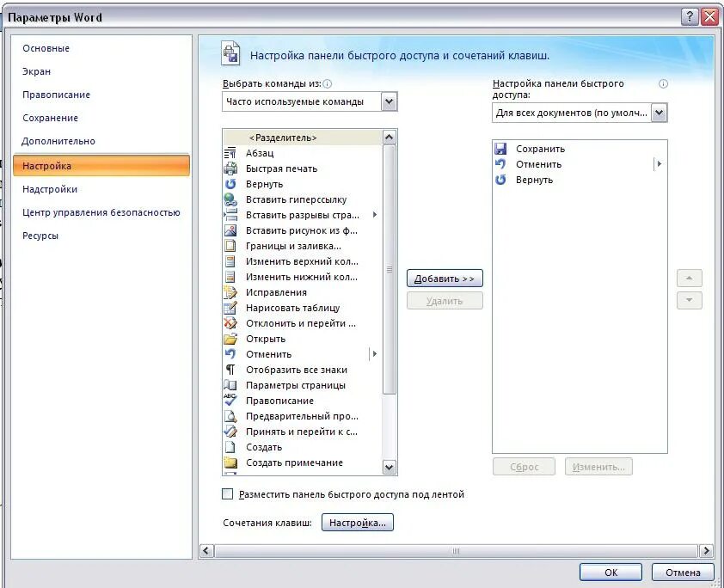Click the vertical scrollbar thumb of command list
724x588 pixels.
(390, 270)
